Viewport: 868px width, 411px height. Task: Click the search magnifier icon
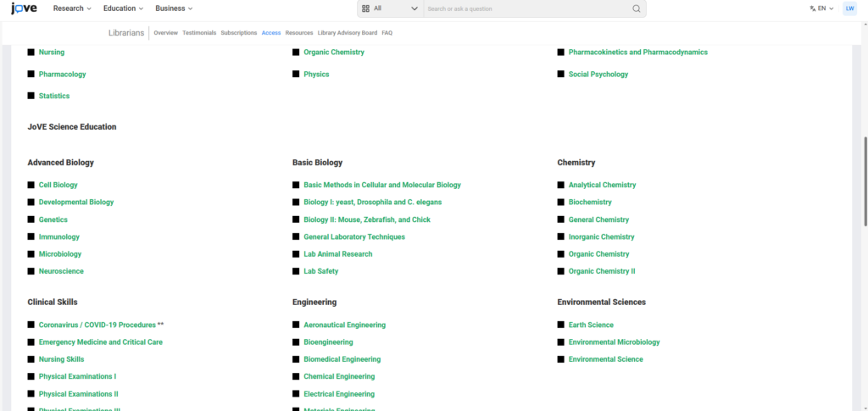[x=637, y=8]
